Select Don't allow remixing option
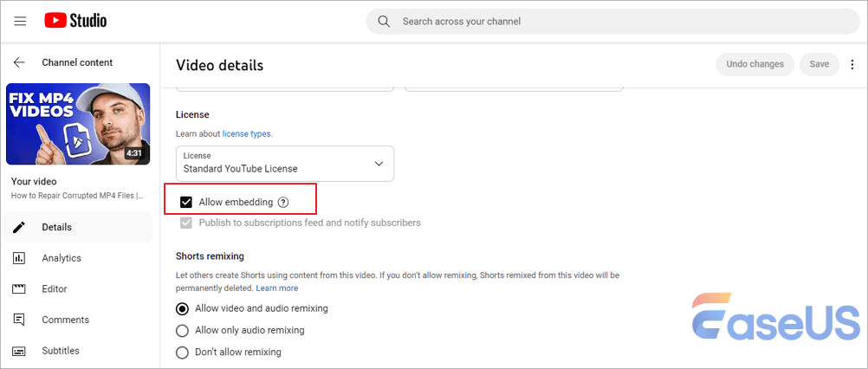 182,353
